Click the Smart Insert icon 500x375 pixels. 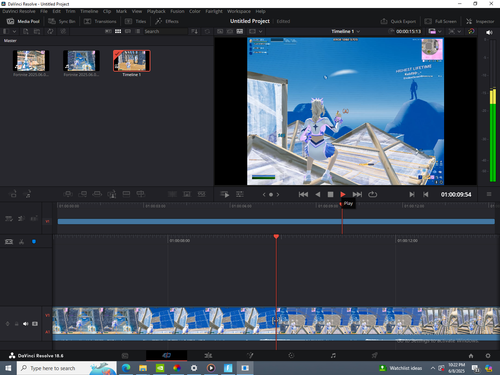(68, 194)
